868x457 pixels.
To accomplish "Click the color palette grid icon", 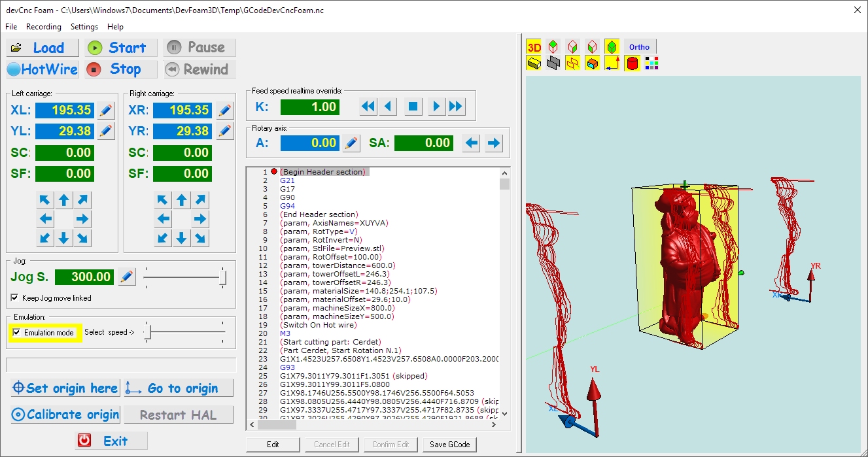I will click(651, 63).
